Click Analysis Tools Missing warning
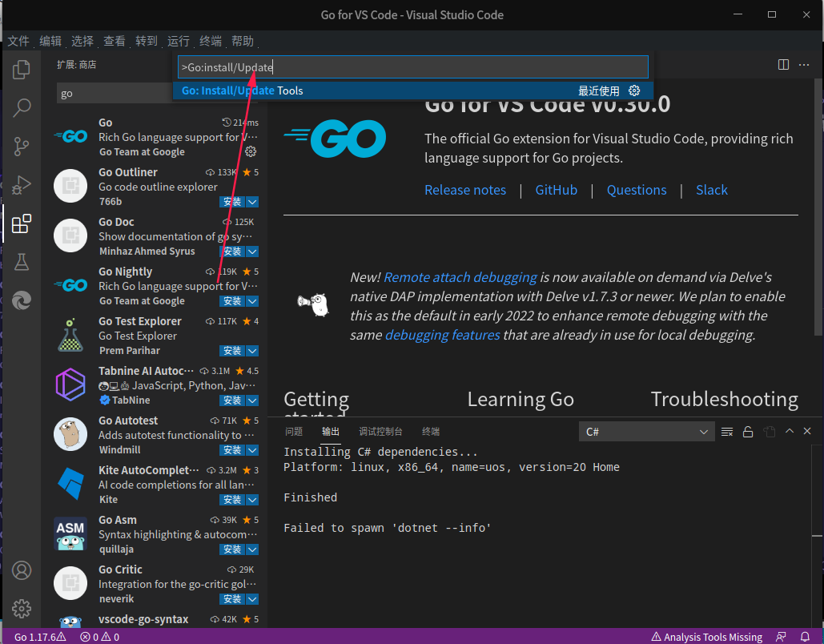Viewport: 824px width, 644px height. pos(707,637)
